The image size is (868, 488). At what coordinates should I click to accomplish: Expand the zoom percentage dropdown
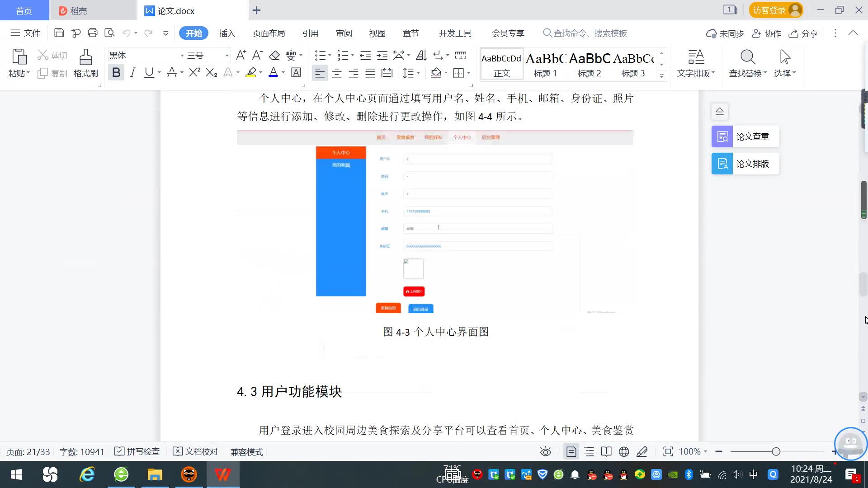705,451
